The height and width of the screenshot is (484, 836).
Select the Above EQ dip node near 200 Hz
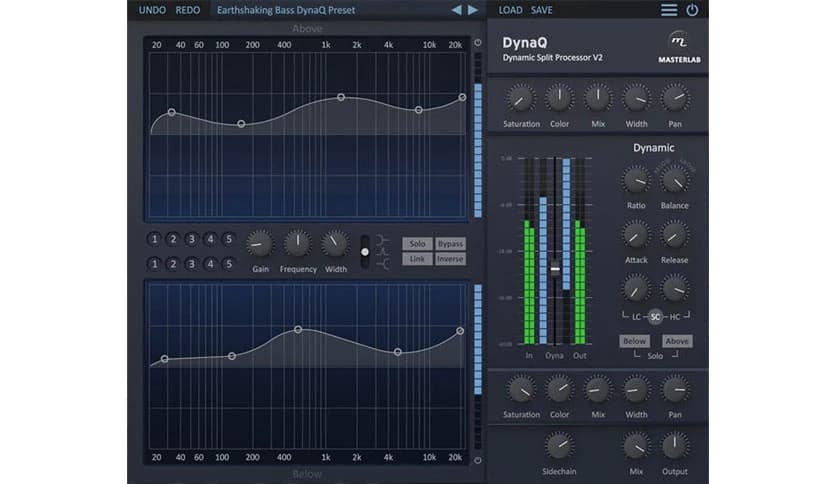(x=241, y=124)
